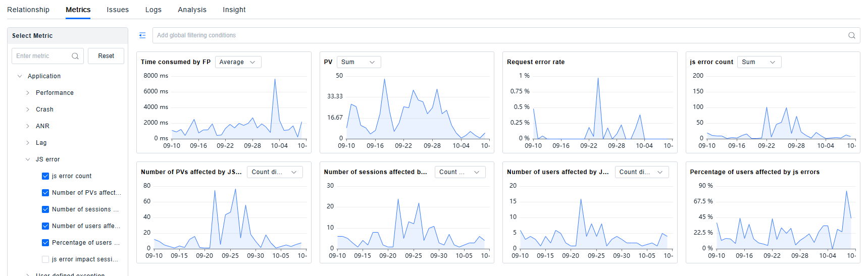Click the collapse sidebar icon beside filter bar

[142, 35]
